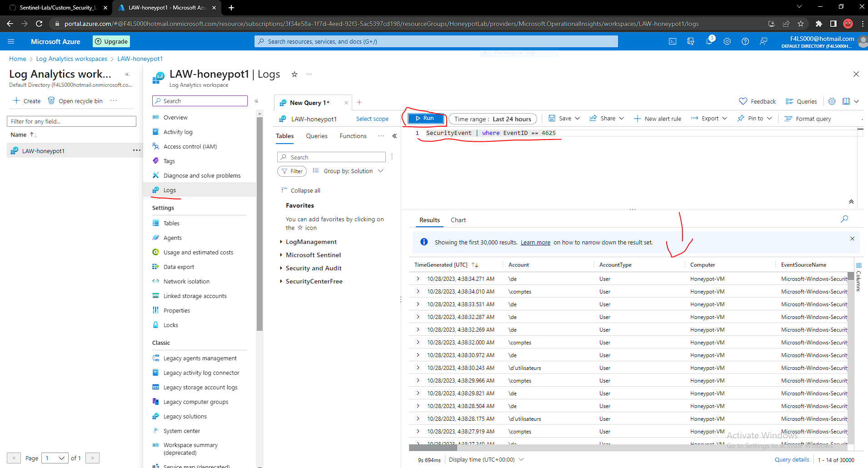
Task: Change Group by: Solution dropdown
Action: click(348, 171)
